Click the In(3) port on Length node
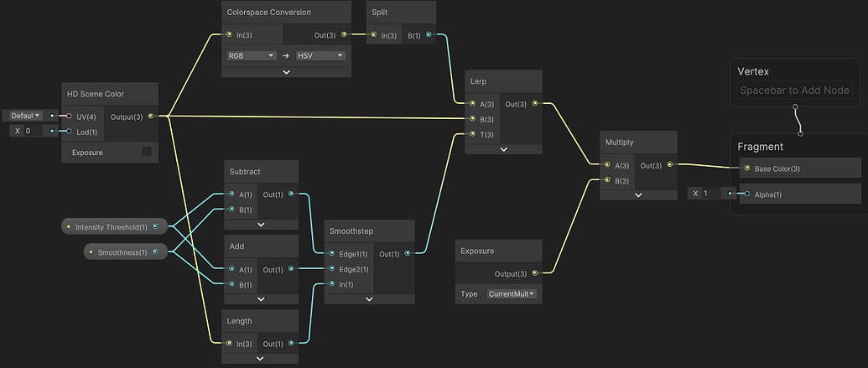Screen dimensions: 868x368 tap(229, 343)
